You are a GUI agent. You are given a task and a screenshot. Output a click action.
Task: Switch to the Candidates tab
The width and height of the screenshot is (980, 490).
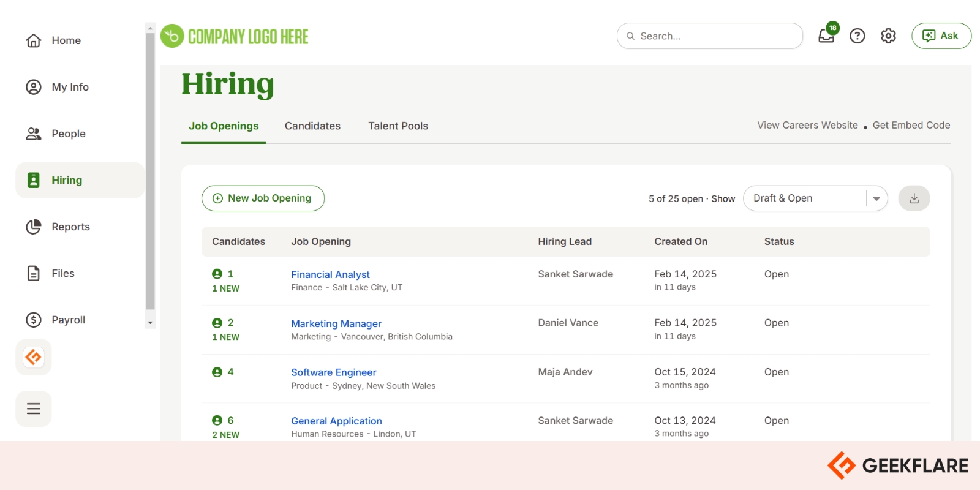point(312,126)
